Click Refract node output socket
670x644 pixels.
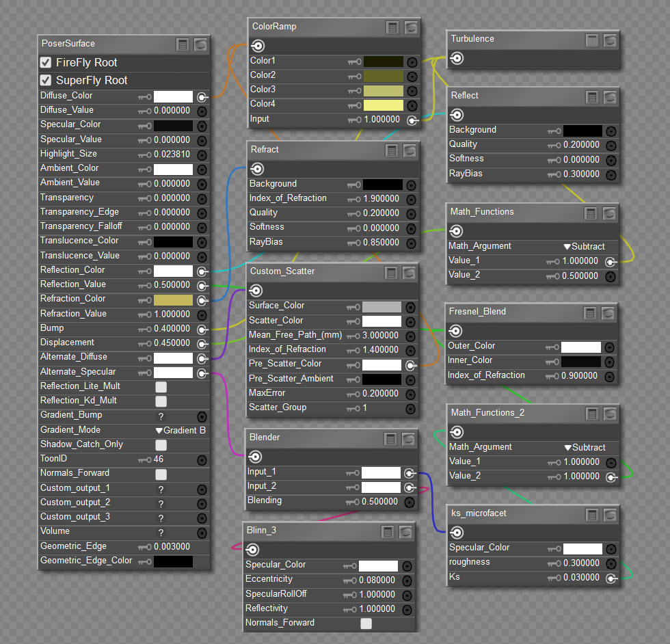point(257,169)
